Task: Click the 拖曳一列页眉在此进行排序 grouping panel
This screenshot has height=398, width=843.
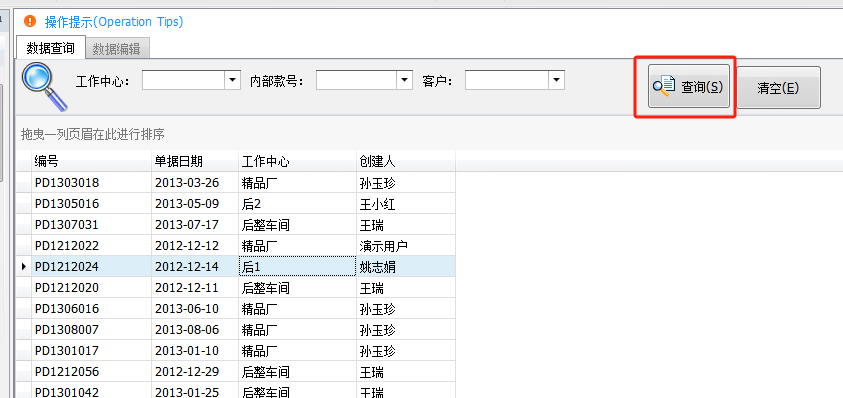Action: click(429, 133)
